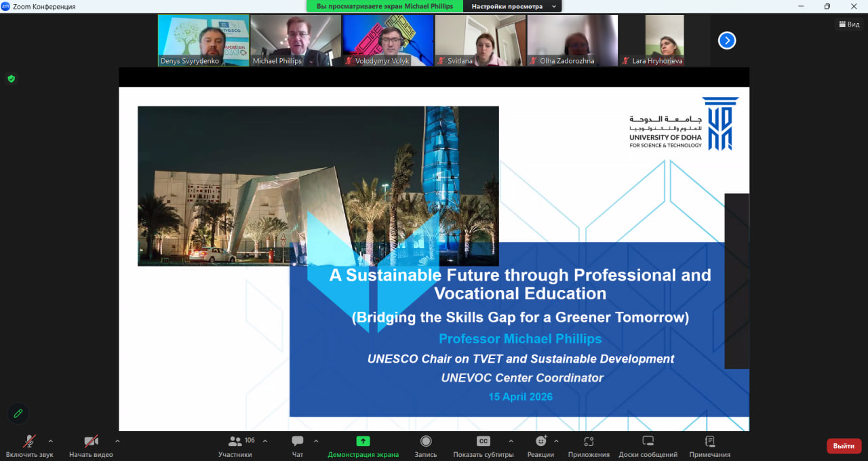Click the green Share Screen icon
Viewport: 868px width, 461px height.
pyautogui.click(x=363, y=441)
